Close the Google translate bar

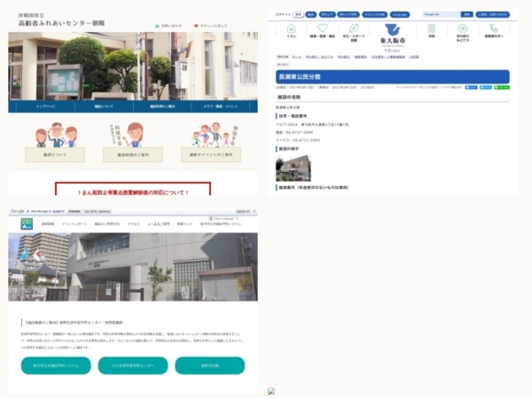tap(254, 211)
